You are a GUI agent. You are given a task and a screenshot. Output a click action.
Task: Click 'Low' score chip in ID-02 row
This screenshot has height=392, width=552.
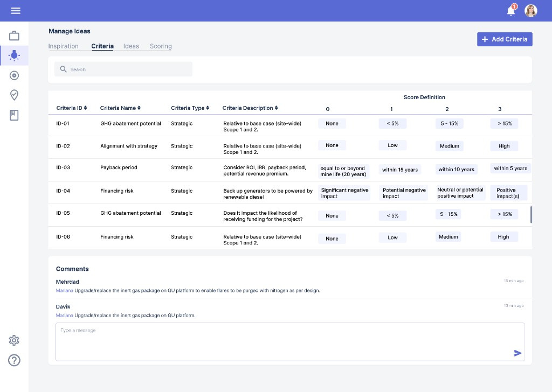392,145
